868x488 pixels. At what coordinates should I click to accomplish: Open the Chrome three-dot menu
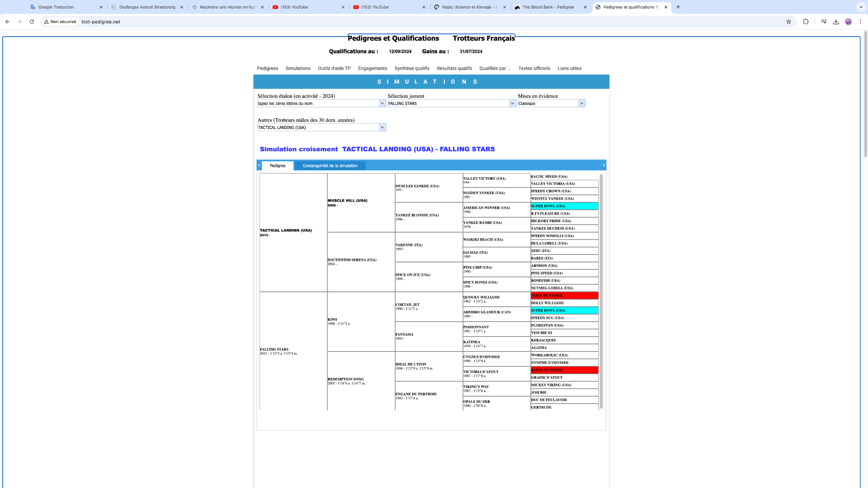pyautogui.click(x=860, y=22)
